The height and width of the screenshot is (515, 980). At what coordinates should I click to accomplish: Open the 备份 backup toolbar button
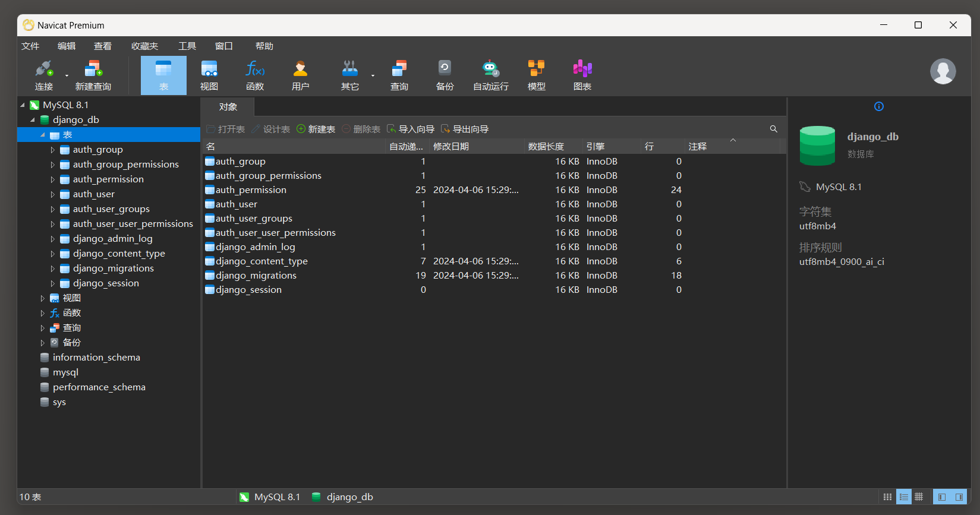tap(445, 75)
